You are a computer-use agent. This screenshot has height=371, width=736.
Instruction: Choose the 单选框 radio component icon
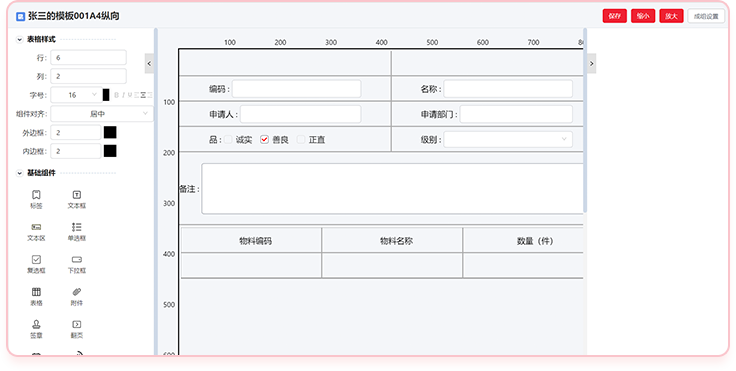point(77,227)
